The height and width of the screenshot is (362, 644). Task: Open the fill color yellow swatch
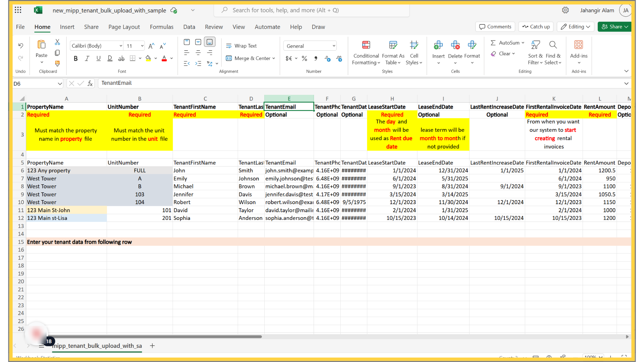148,58
